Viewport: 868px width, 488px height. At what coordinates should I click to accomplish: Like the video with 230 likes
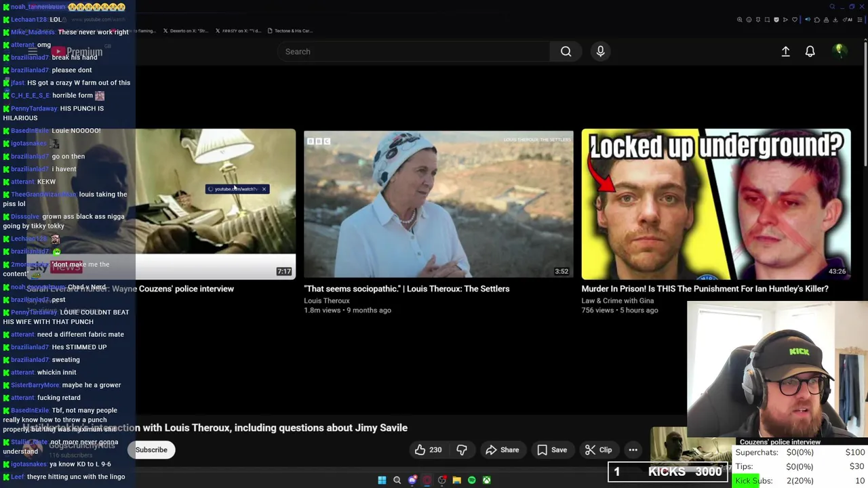(428, 450)
